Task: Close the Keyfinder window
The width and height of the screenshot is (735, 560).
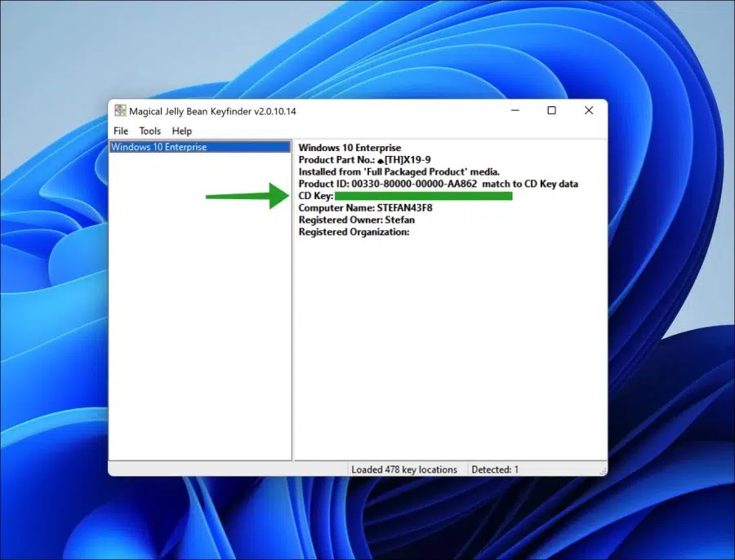Action: point(589,110)
